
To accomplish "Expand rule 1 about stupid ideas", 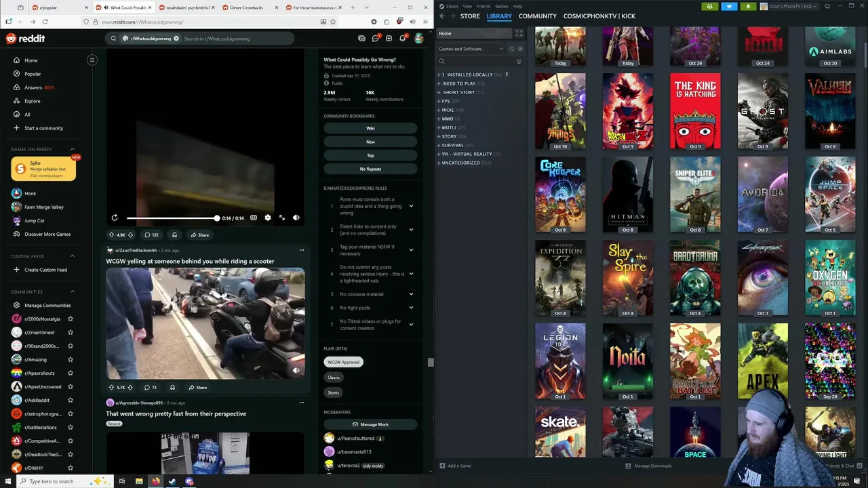I will tap(411, 206).
